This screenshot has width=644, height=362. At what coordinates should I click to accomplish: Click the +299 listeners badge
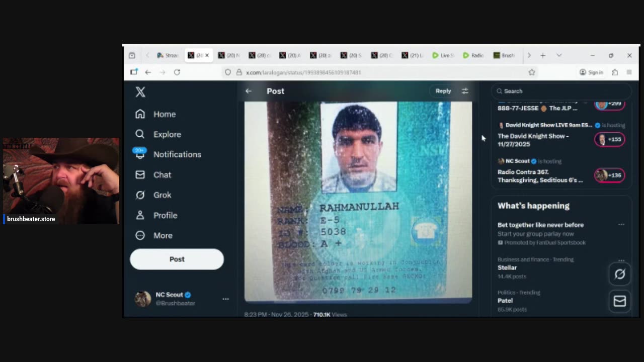[x=610, y=104]
